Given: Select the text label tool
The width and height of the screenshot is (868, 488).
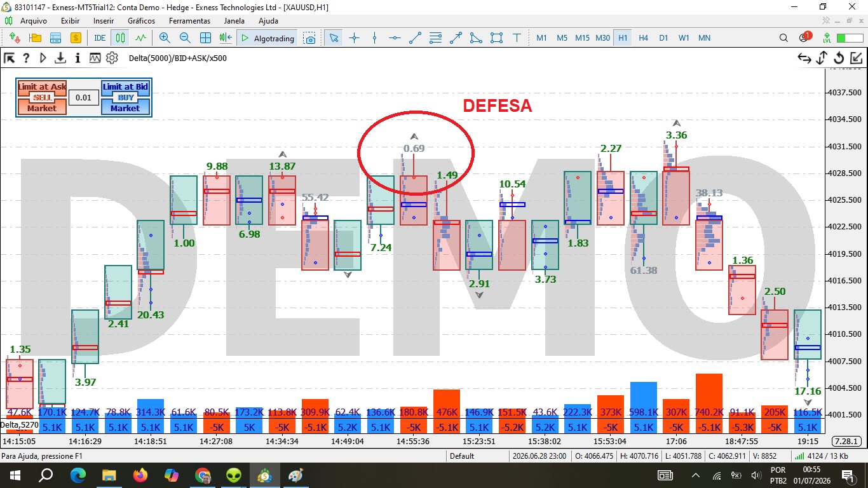Looking at the screenshot, I should click(517, 38).
